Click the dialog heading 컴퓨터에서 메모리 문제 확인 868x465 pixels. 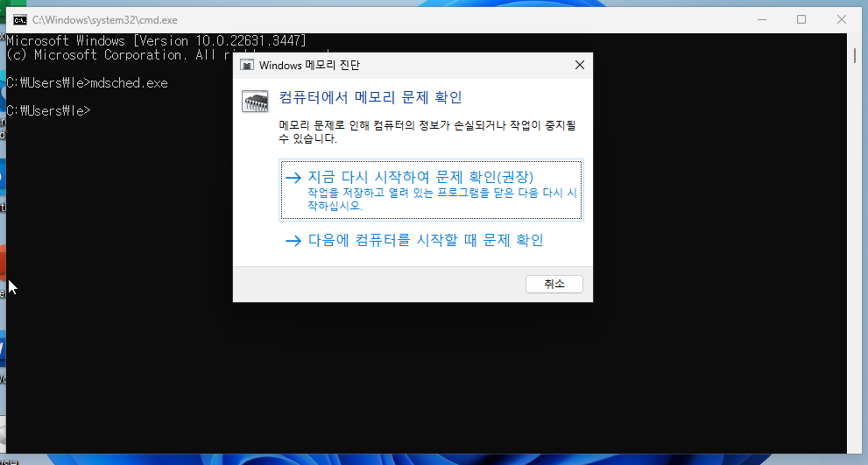370,97
